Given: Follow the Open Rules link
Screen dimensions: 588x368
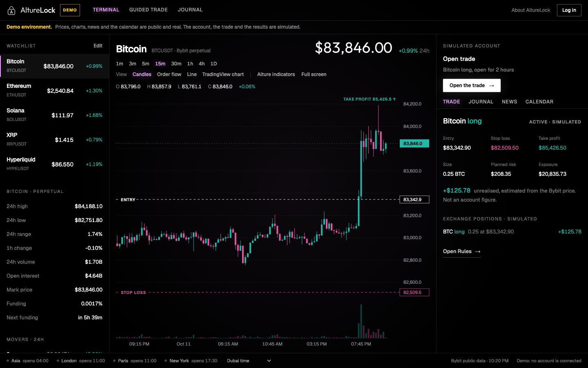Looking at the screenshot, I should coord(462,251).
